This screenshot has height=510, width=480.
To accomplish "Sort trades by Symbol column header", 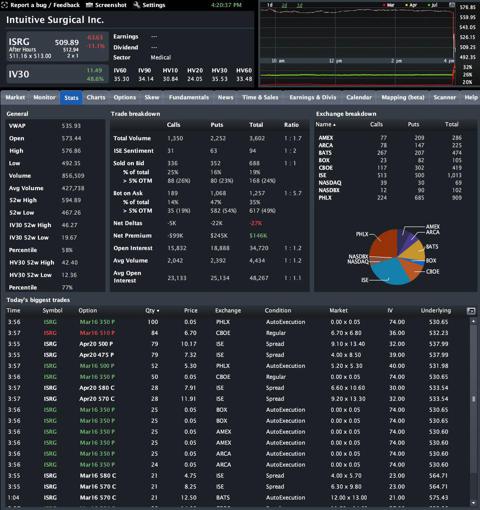I will 52,311.
